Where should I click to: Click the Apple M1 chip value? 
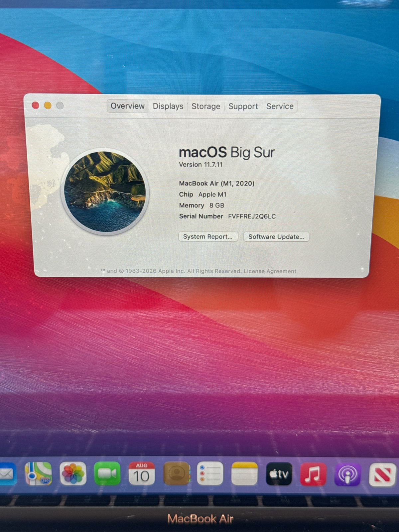[x=212, y=195]
